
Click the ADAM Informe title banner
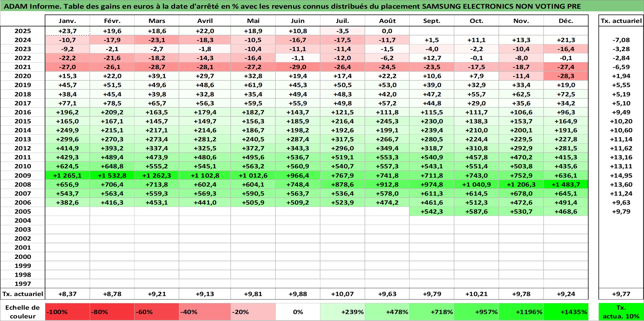(322, 6)
